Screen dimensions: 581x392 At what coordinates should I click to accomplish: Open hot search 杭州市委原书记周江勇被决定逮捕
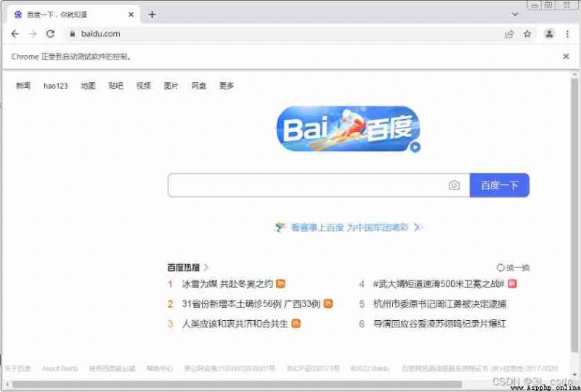point(439,304)
